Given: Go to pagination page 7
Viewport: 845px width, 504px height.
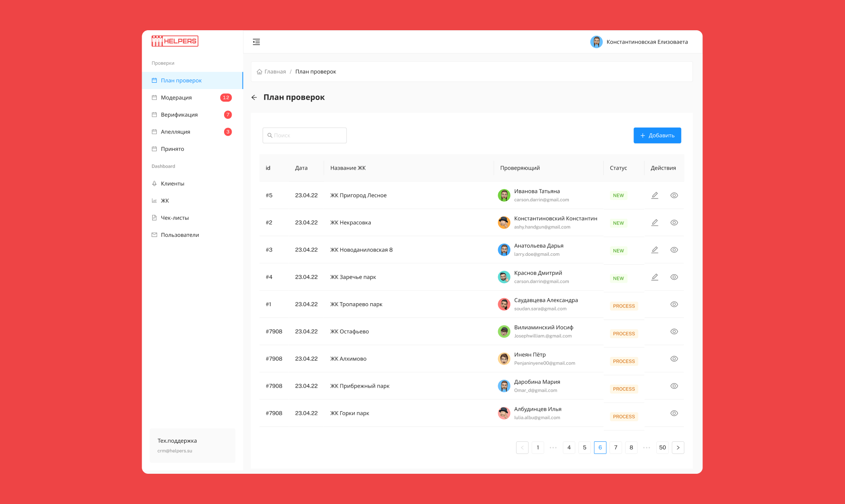Looking at the screenshot, I should click(x=615, y=448).
